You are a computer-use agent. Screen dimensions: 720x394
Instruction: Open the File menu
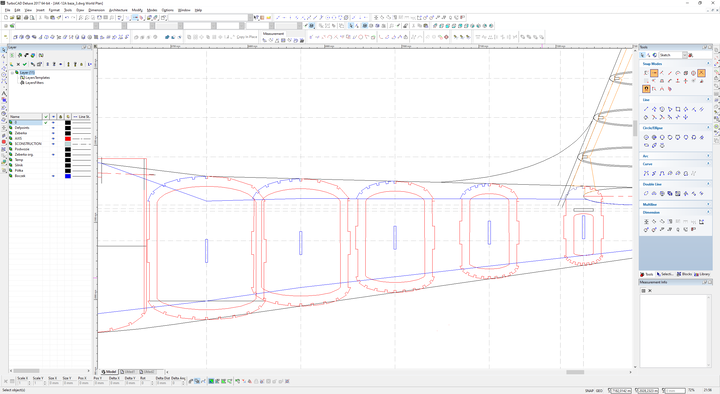pyautogui.click(x=7, y=10)
